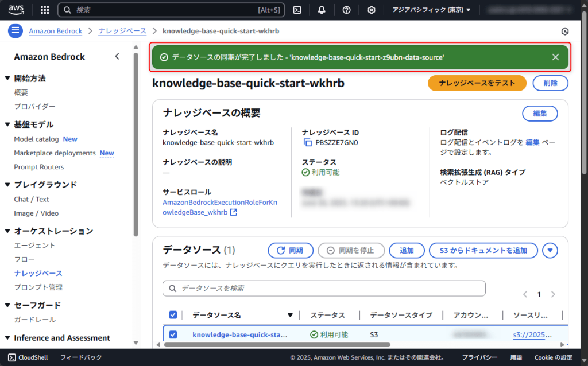Open the region selector アジアパシフィック (東京)
The image size is (588, 366).
431,10
